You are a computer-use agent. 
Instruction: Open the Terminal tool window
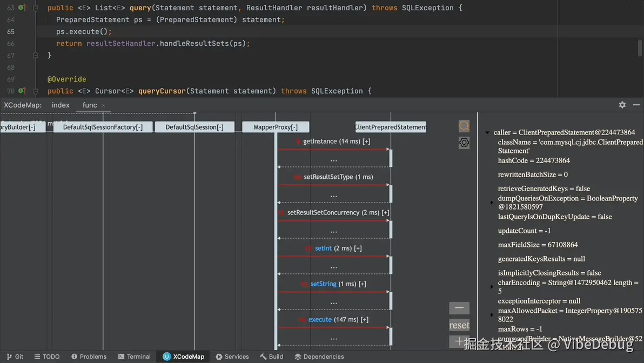tap(135, 357)
